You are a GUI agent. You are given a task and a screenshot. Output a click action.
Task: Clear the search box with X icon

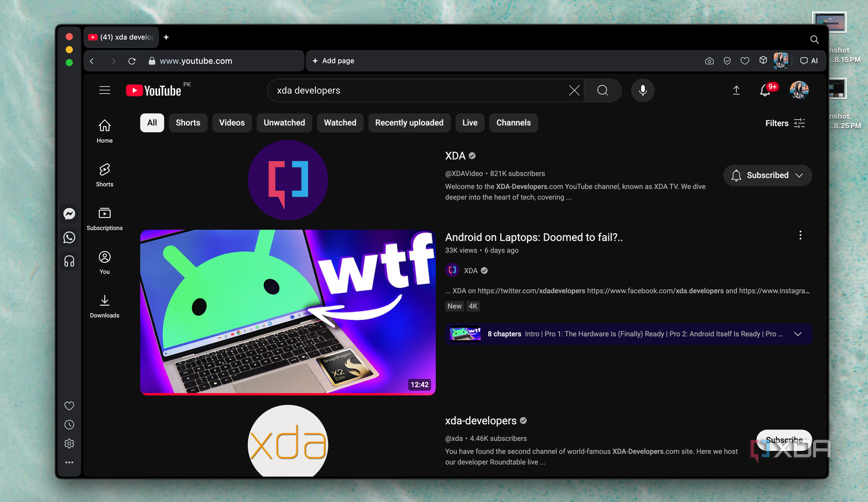574,90
